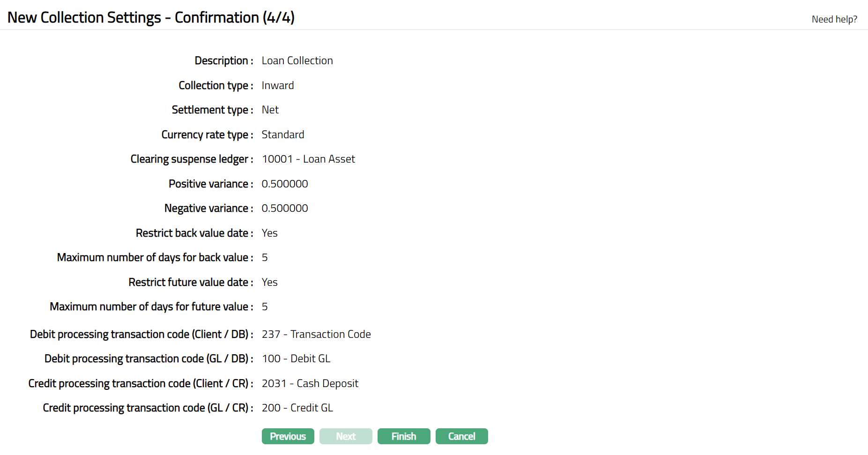Select the 237 - Transaction Code value
Screen dimensions: 868x455
point(316,334)
